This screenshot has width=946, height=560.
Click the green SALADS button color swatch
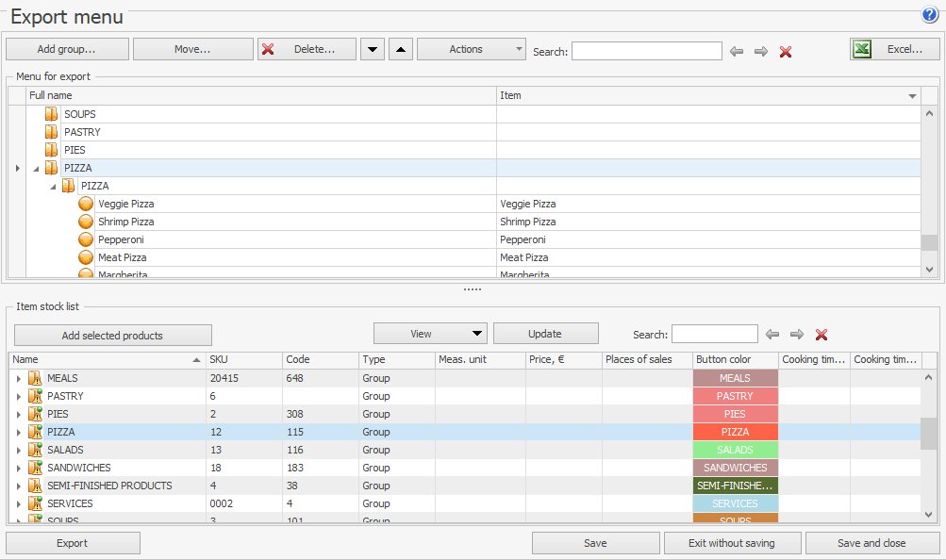(x=735, y=450)
